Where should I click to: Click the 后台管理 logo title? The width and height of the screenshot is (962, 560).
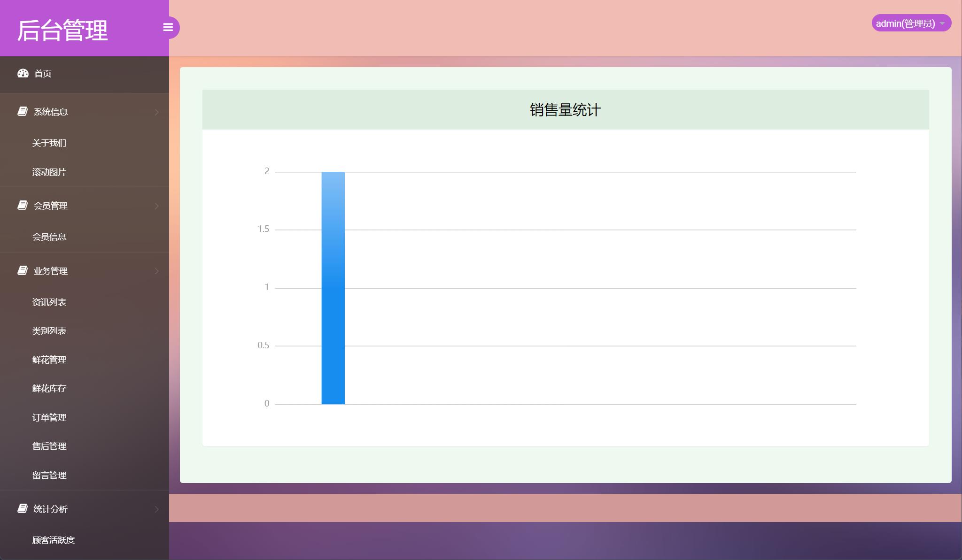click(62, 30)
